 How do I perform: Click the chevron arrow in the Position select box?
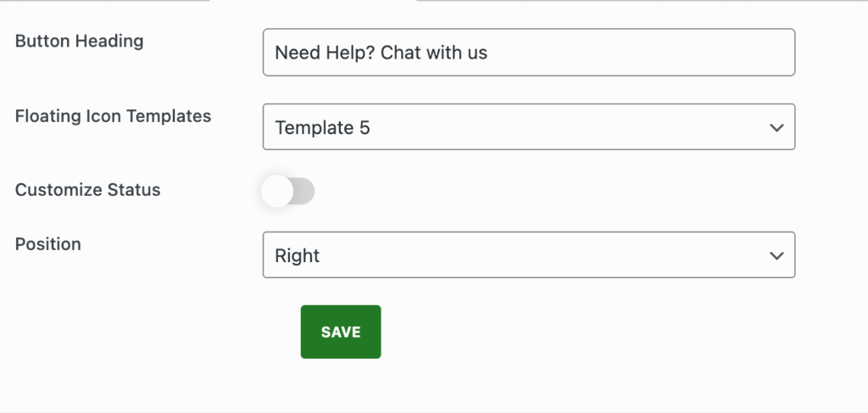pos(776,255)
